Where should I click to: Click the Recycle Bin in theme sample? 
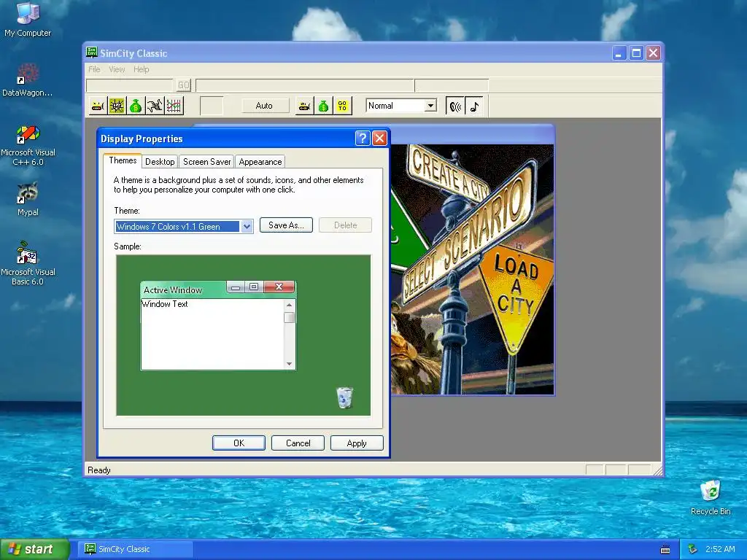coord(344,397)
